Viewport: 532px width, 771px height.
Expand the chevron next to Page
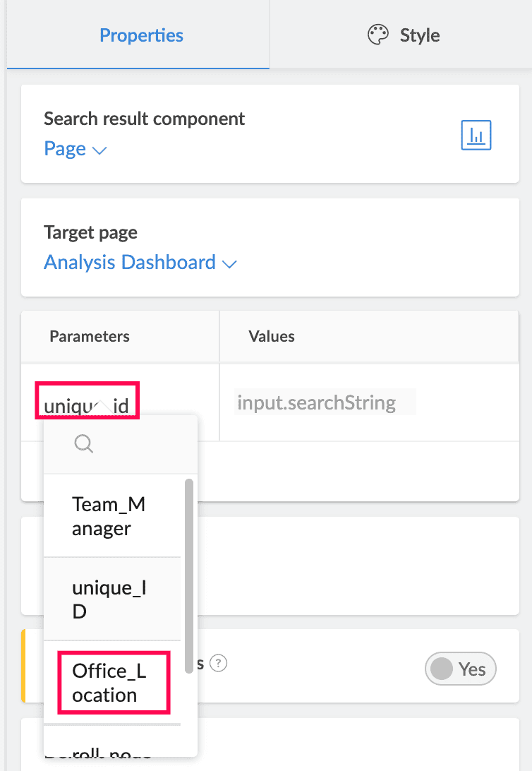tap(99, 150)
